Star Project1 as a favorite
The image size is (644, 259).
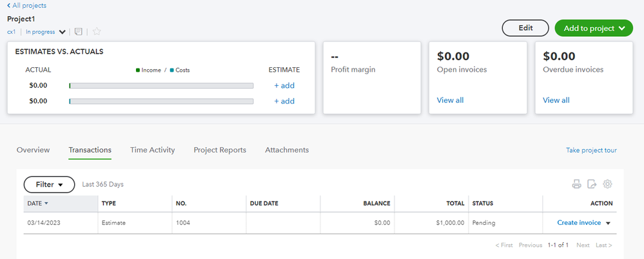[x=97, y=31]
